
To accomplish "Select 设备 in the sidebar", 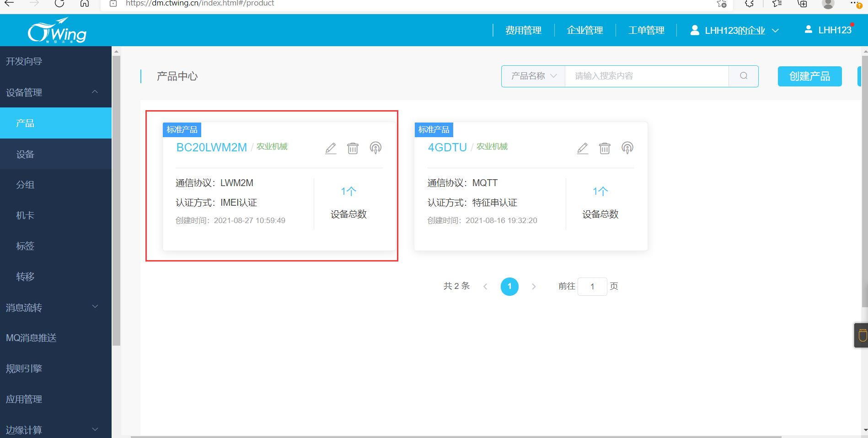I will 56,154.
